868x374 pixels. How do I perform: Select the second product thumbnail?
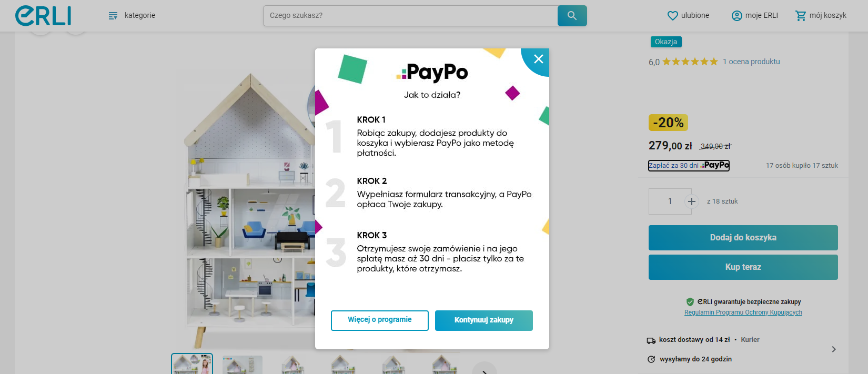coord(242,364)
